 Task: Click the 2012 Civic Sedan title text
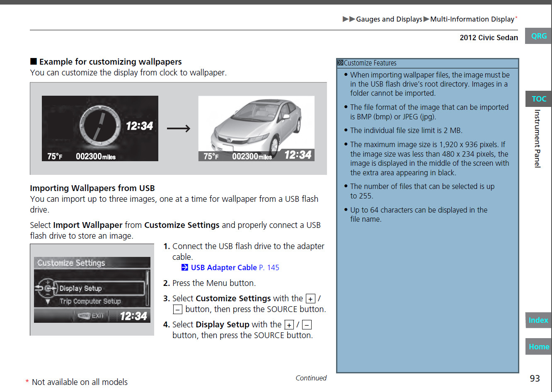pyautogui.click(x=489, y=38)
